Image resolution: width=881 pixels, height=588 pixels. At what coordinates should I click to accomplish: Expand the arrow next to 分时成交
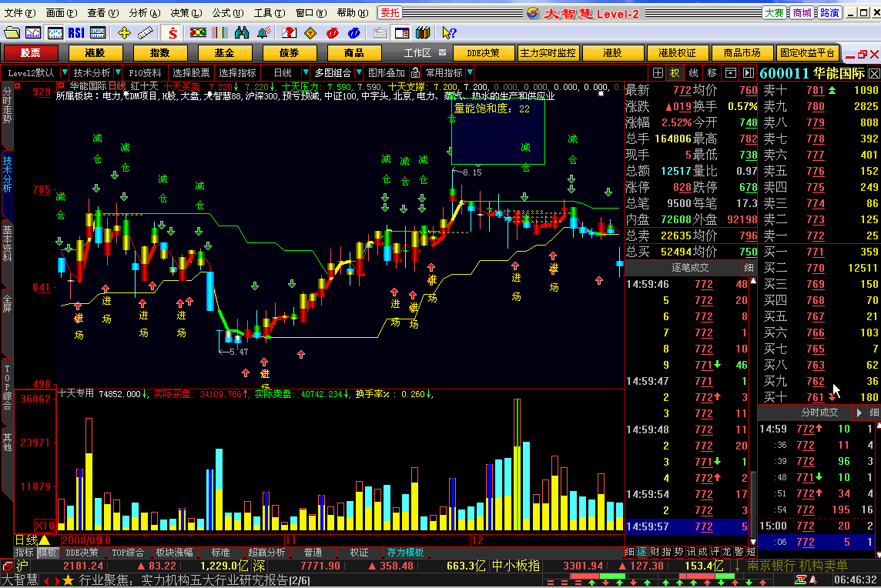click(859, 413)
